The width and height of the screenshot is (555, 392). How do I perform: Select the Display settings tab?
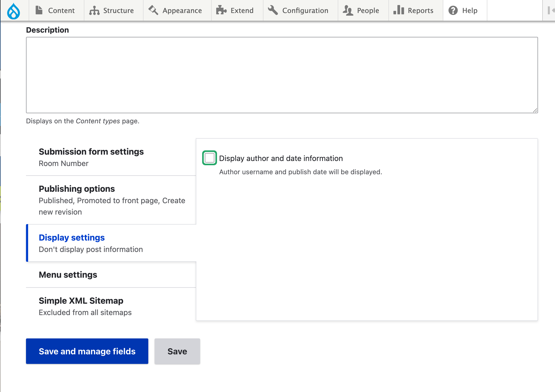(111, 243)
